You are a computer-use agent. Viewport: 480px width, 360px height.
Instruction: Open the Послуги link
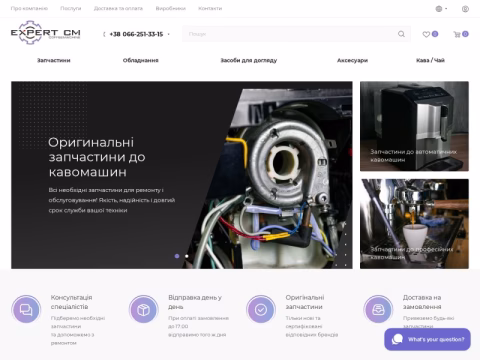(x=71, y=8)
